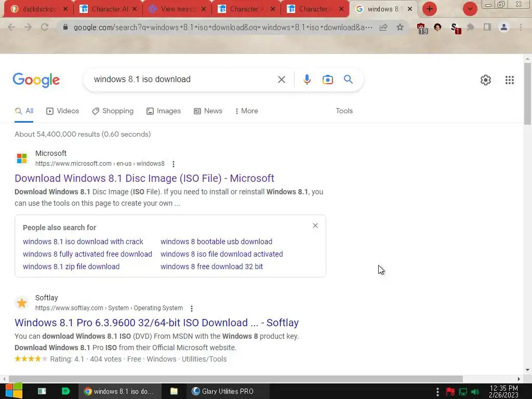Bookmark this page with the star icon
Viewport: 532px width, 399px height.
click(x=400, y=27)
